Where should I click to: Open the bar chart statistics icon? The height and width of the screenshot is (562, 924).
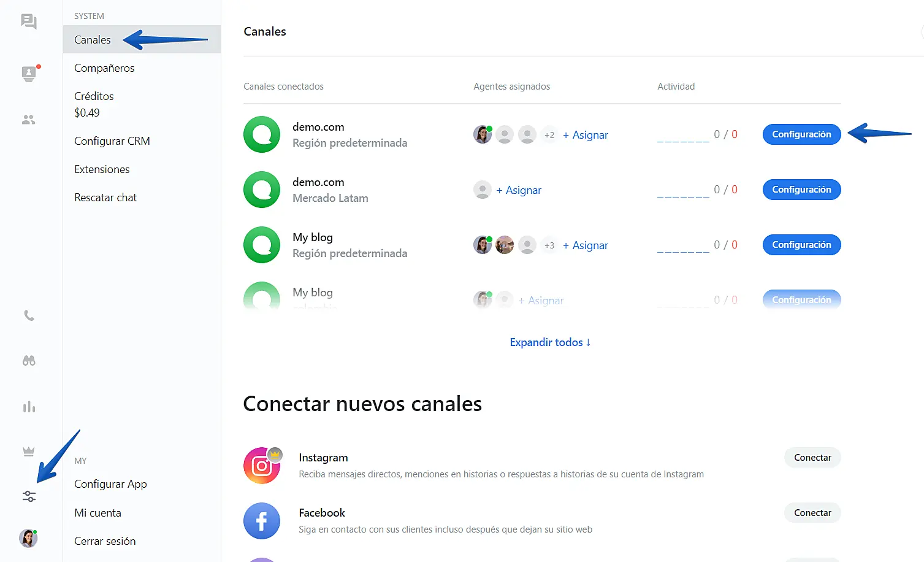(29, 407)
